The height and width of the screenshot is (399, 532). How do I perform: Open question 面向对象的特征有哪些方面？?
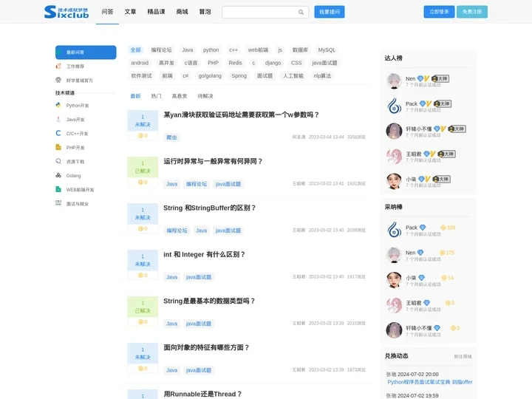[x=206, y=347]
